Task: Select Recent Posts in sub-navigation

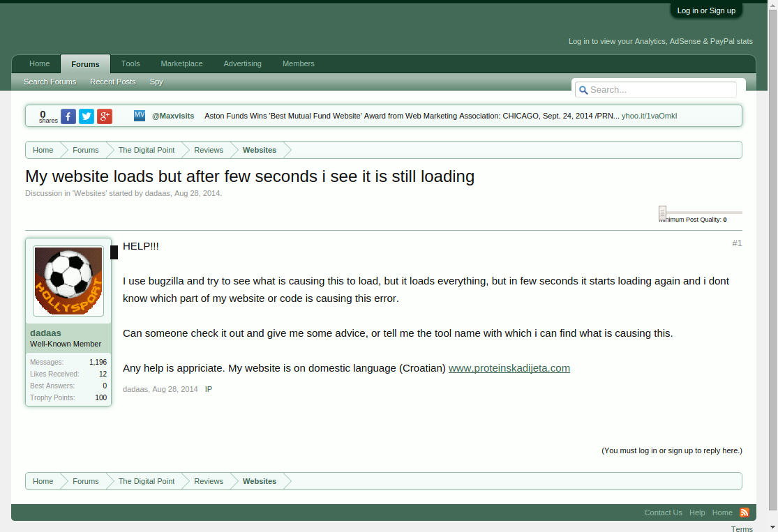Action: tap(113, 82)
